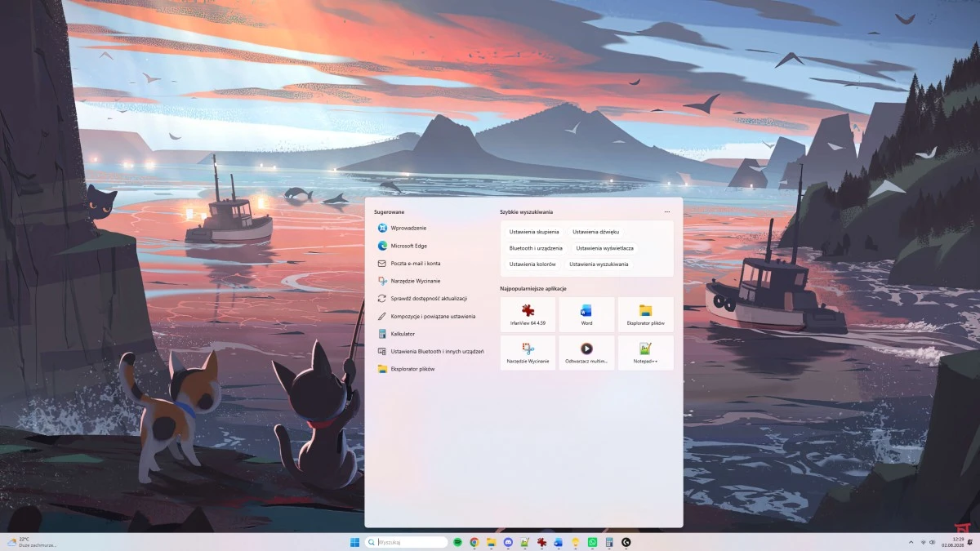Open Spotify from the taskbar
This screenshot has width=980, height=551.
click(458, 542)
